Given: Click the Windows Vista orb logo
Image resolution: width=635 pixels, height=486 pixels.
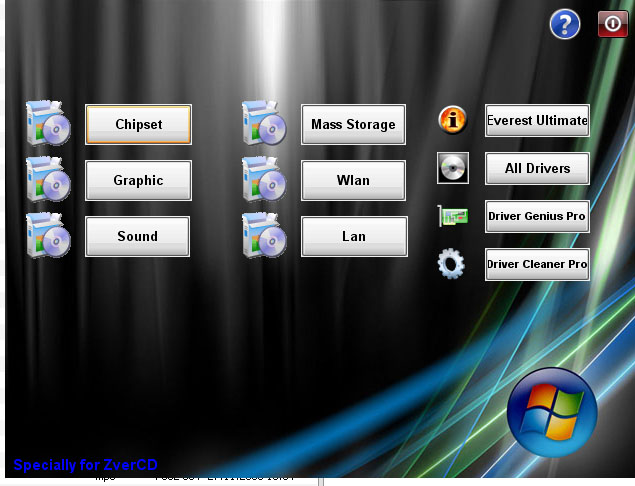Looking at the screenshot, I should [552, 412].
